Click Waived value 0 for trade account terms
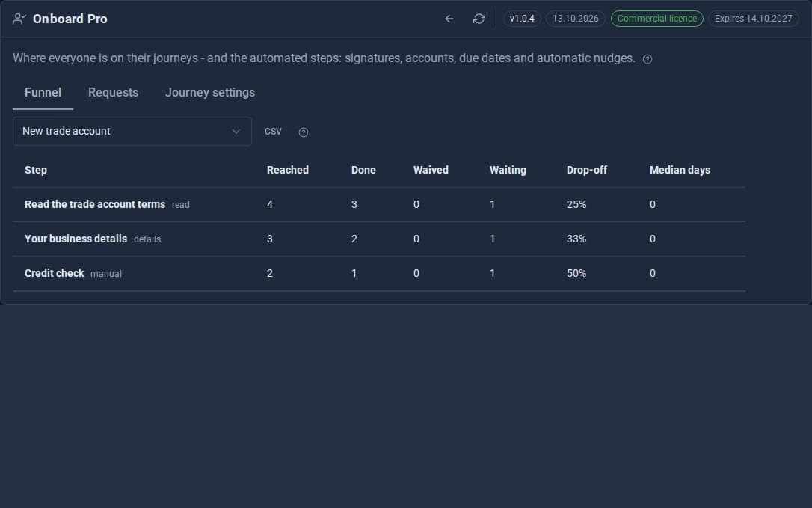The width and height of the screenshot is (812, 508). tap(416, 205)
